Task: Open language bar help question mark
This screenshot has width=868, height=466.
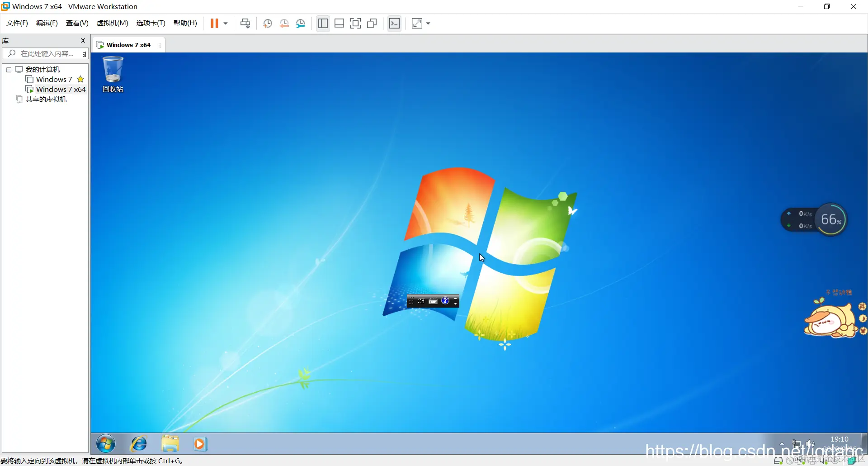Action: 445,301
